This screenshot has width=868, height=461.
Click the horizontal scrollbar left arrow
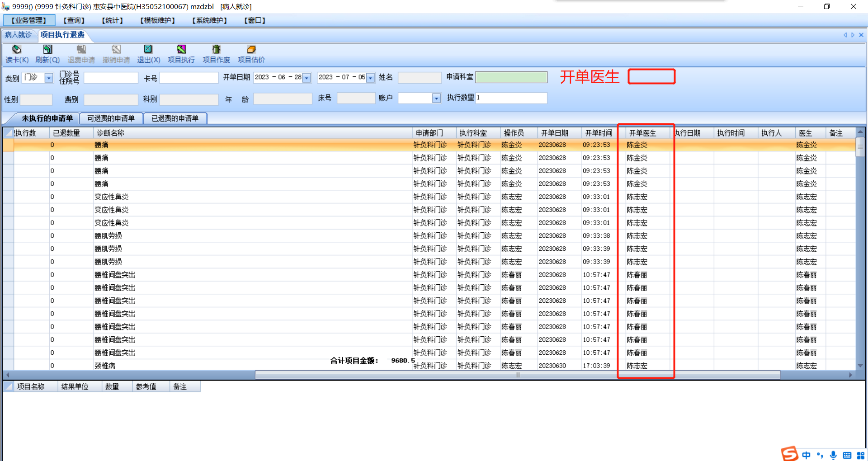[7, 375]
